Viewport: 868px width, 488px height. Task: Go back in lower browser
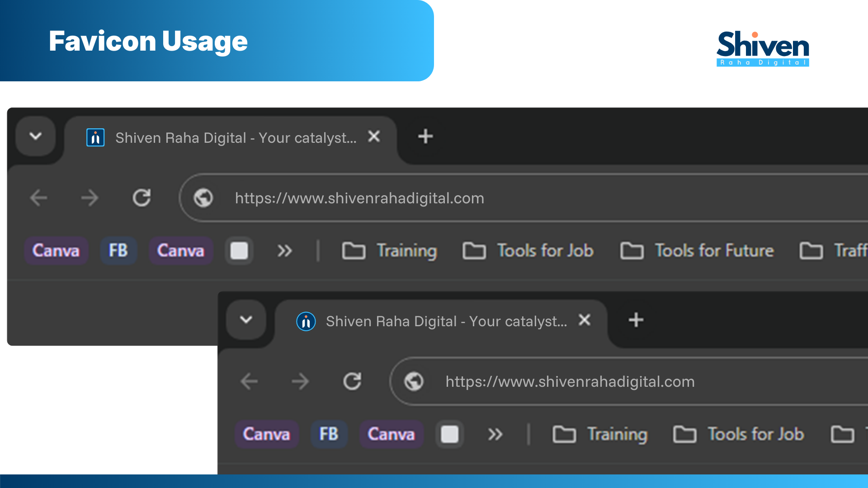[x=249, y=381]
